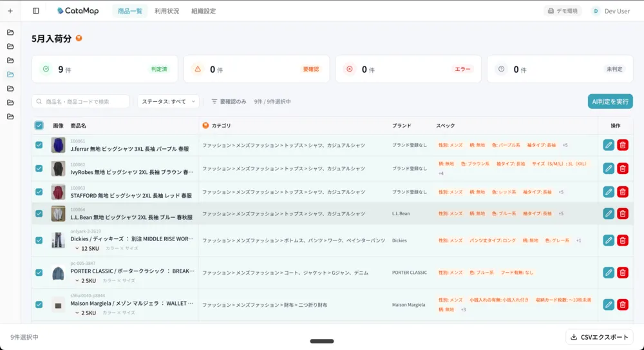Uncheck the J.ferrar row checkbox
Image resolution: width=644 pixels, height=350 pixels.
tap(39, 145)
